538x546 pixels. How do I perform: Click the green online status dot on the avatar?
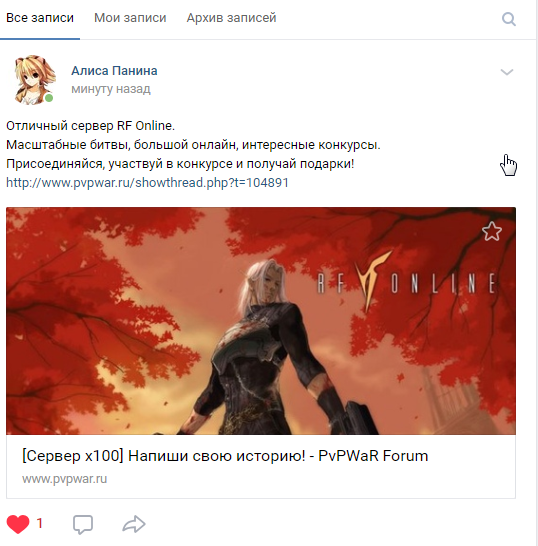point(49,98)
